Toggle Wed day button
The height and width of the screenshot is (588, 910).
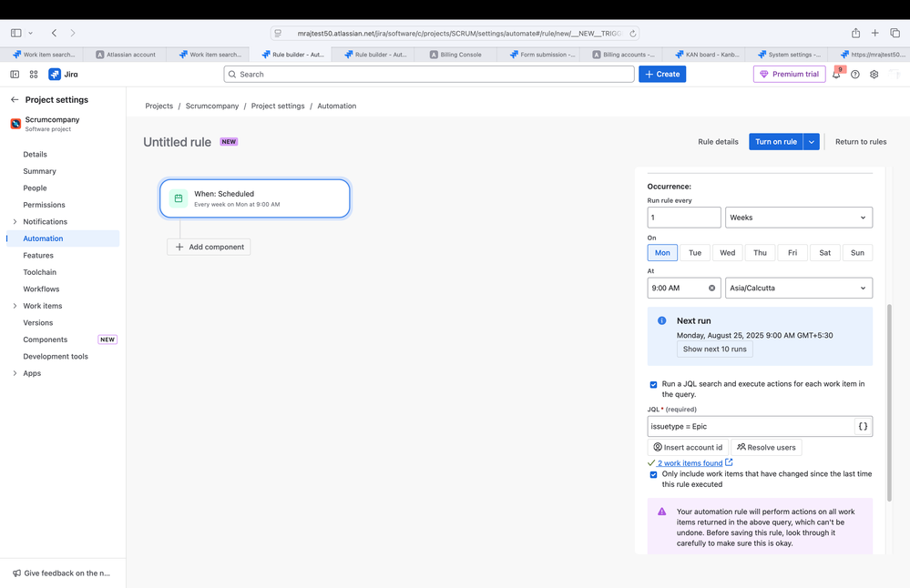click(x=727, y=253)
